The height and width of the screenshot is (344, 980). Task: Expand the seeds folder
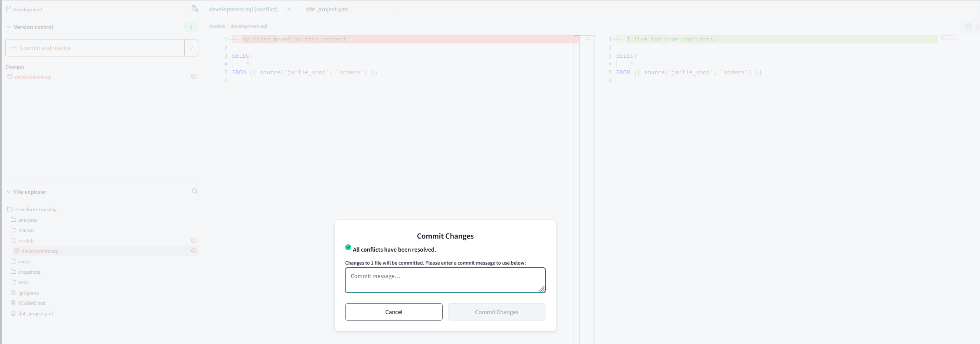[24, 262]
